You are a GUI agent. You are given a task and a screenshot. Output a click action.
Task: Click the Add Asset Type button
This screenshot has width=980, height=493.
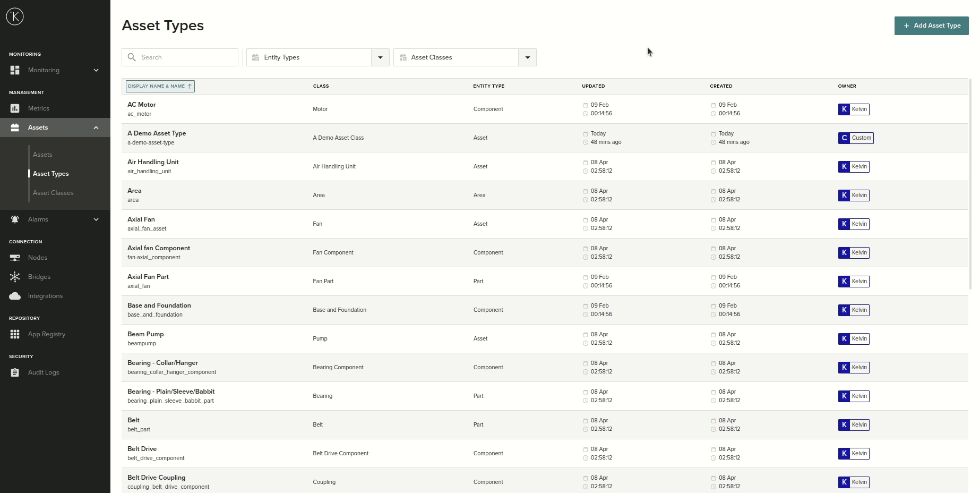point(931,25)
